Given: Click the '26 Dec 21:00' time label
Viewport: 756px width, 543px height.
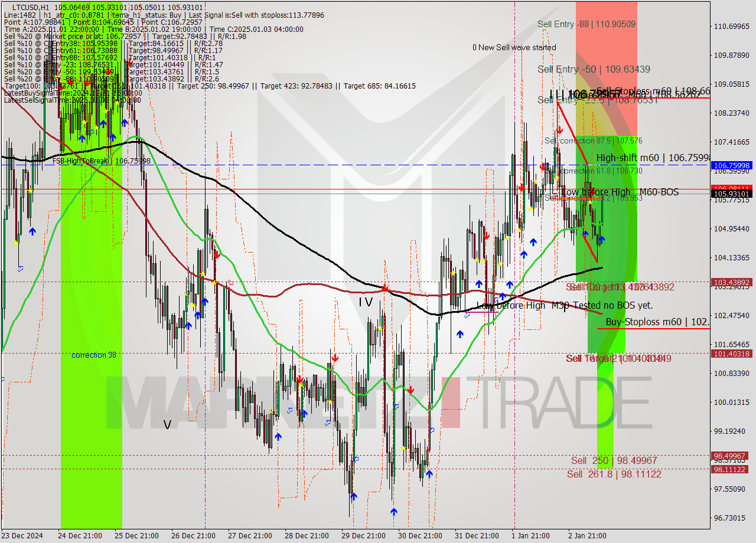Looking at the screenshot, I should [193, 535].
